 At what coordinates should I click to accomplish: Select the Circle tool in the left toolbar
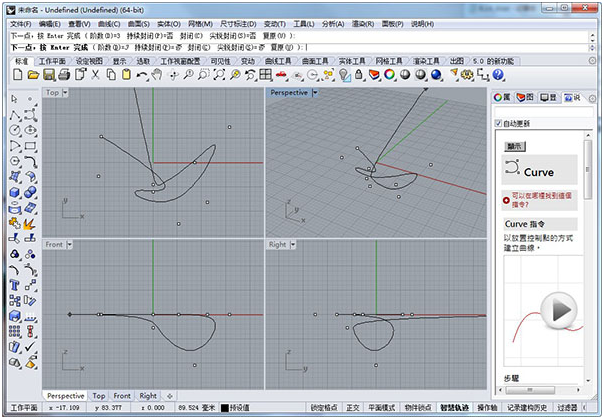15,130
